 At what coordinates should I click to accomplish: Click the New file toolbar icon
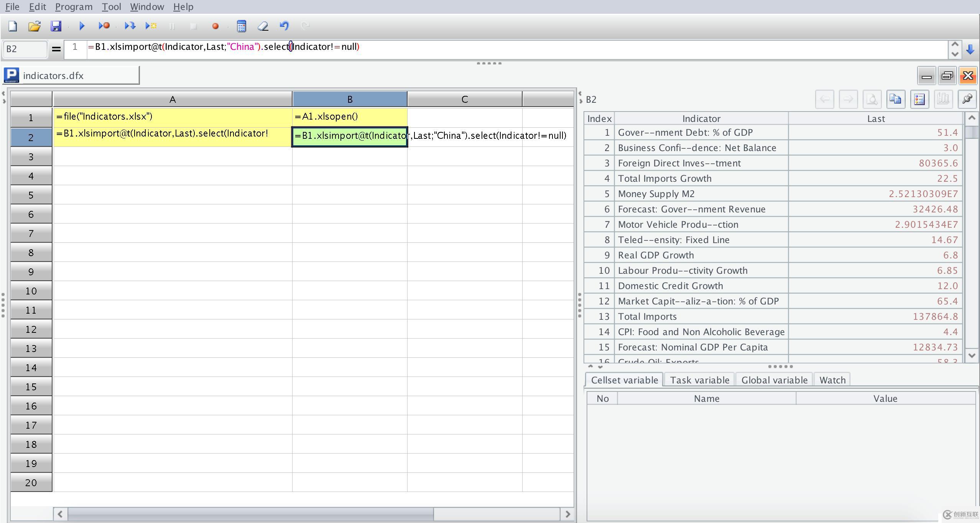13,26
